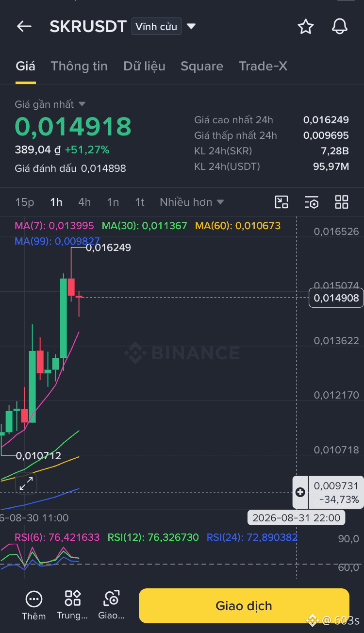Open the Dữ liệu tab
The width and height of the screenshot is (364, 633).
tap(144, 66)
